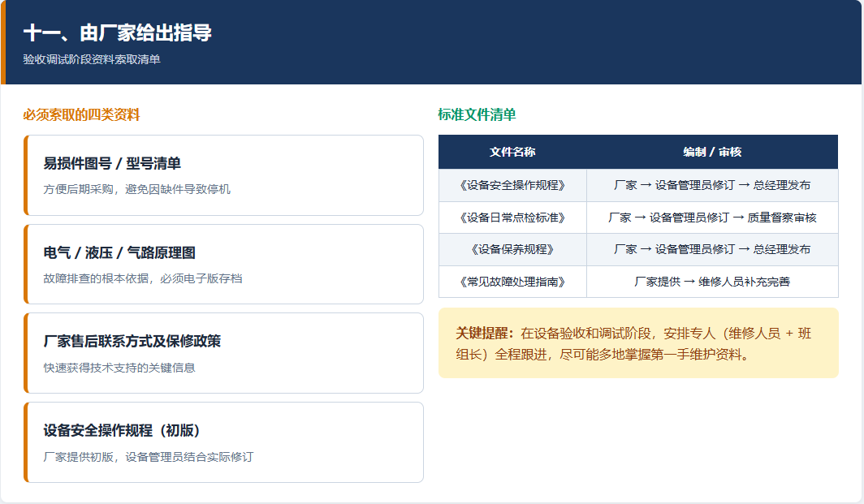Click table header 编制 / 审核
Image resolution: width=864 pixels, height=504 pixels.
click(x=712, y=152)
